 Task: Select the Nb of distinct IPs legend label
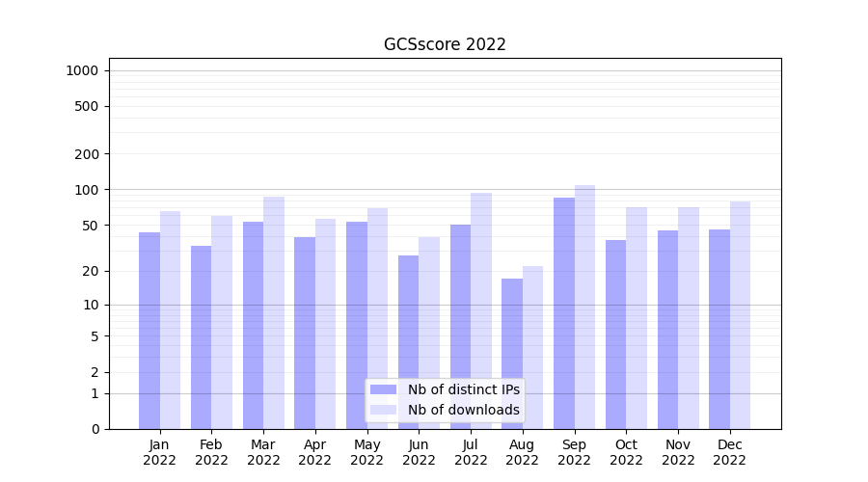pyautogui.click(x=463, y=389)
